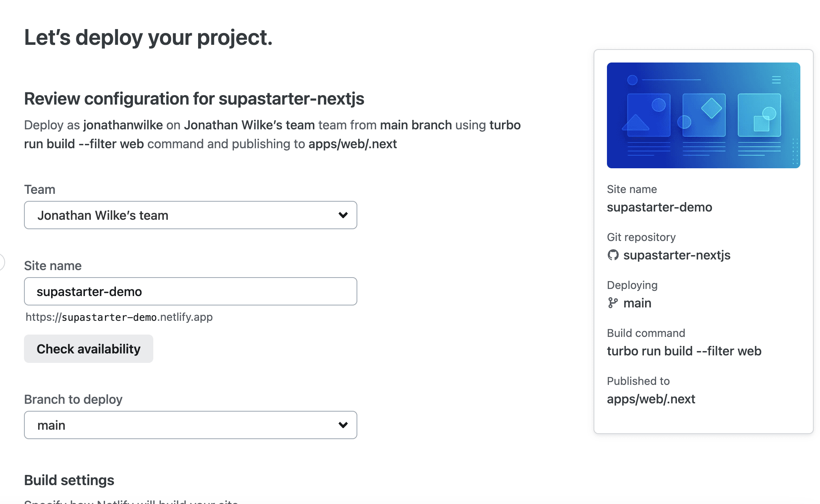Click the hamburger icon in site preview image
Screen dimensions: 820x504
(776, 80)
